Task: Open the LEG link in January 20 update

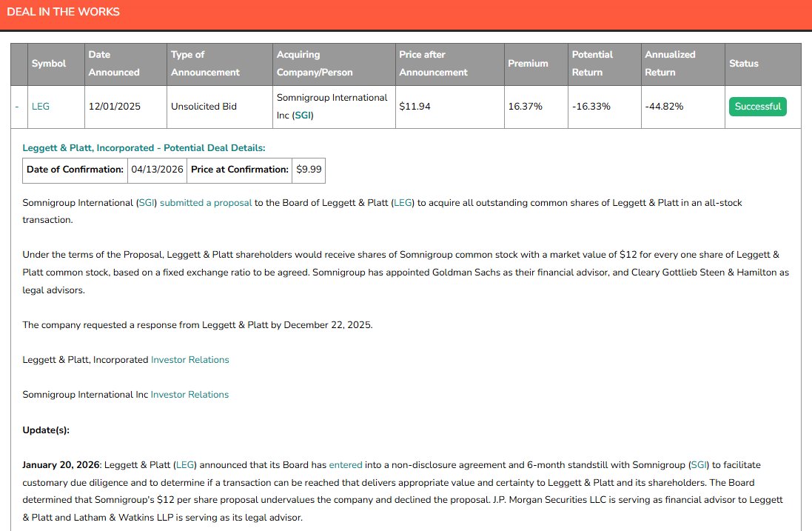Action: [185, 464]
